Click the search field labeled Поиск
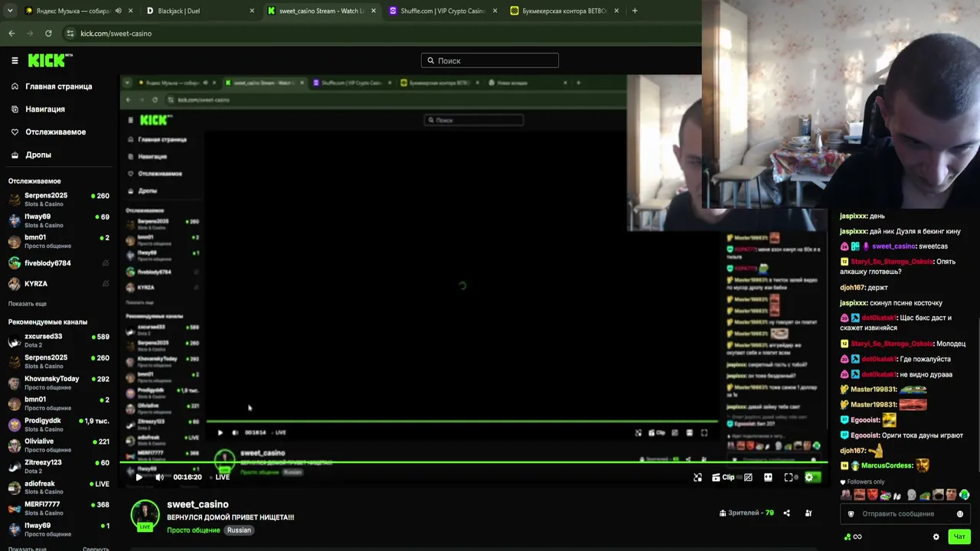Viewport: 980px width, 551px height. [490, 60]
